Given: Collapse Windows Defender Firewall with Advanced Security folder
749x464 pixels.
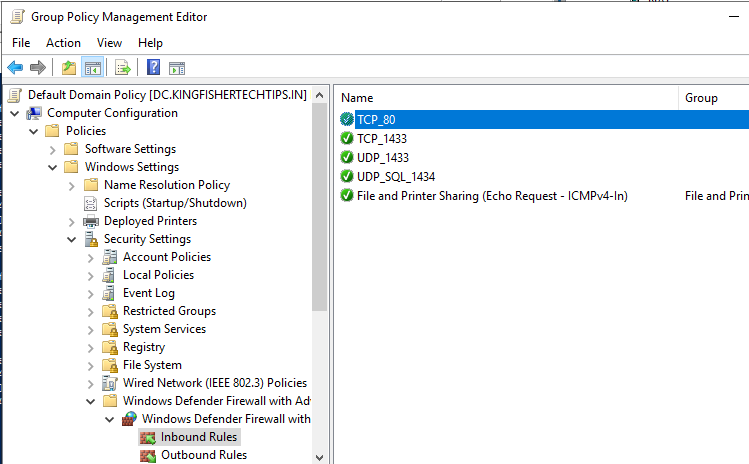Looking at the screenshot, I should 91,401.
